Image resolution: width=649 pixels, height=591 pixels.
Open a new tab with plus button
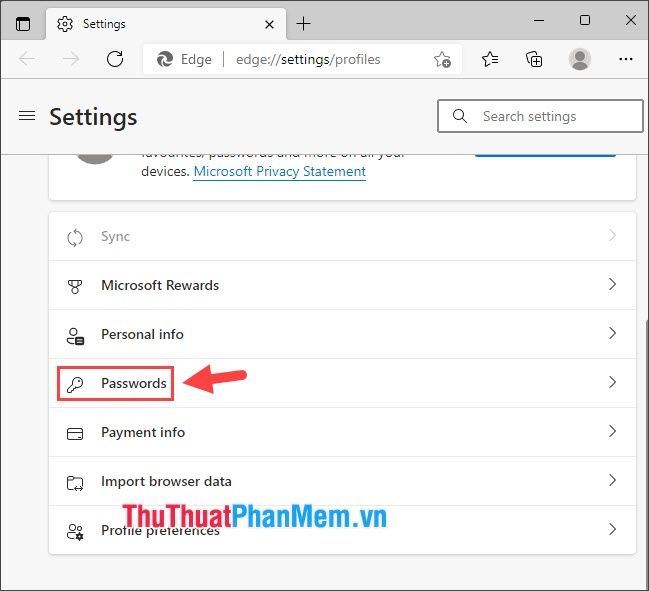click(x=303, y=24)
